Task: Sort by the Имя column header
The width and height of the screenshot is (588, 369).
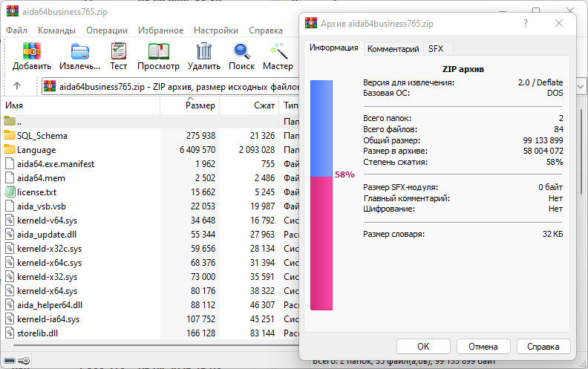Action: click(x=81, y=105)
